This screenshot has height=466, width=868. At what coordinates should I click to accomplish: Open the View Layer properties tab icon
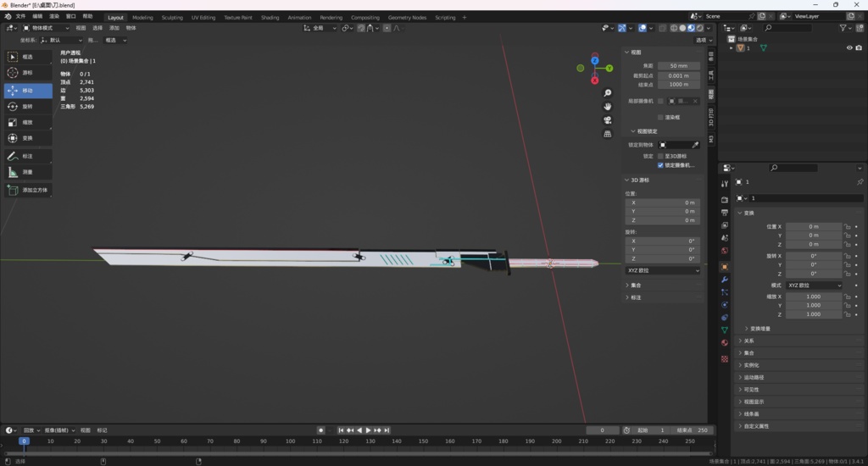(725, 225)
